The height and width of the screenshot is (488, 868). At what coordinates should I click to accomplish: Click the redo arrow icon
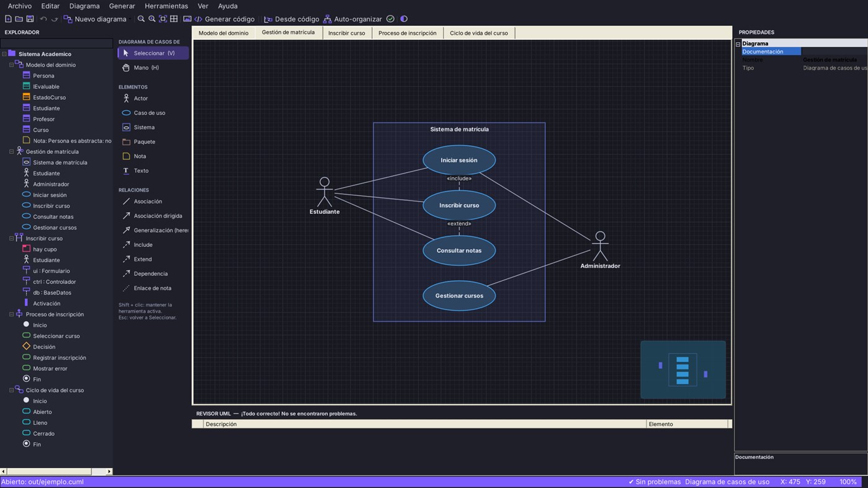point(55,19)
